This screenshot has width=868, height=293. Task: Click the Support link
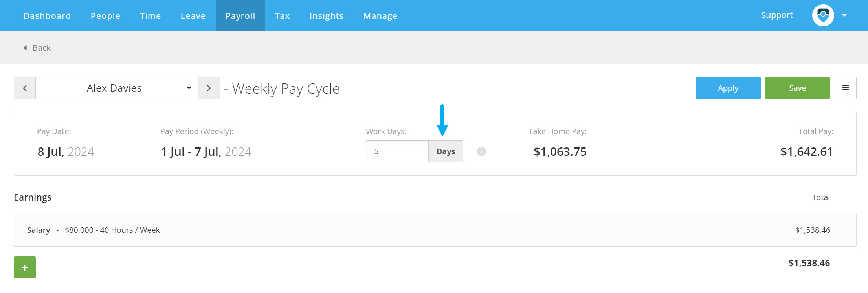coord(777,15)
